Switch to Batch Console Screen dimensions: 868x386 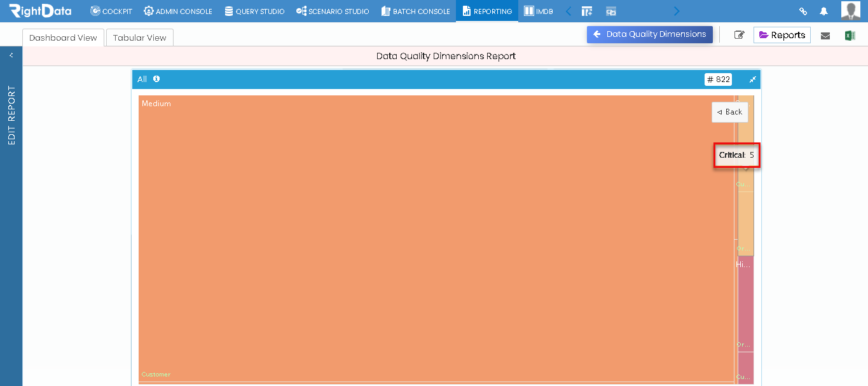[416, 11]
